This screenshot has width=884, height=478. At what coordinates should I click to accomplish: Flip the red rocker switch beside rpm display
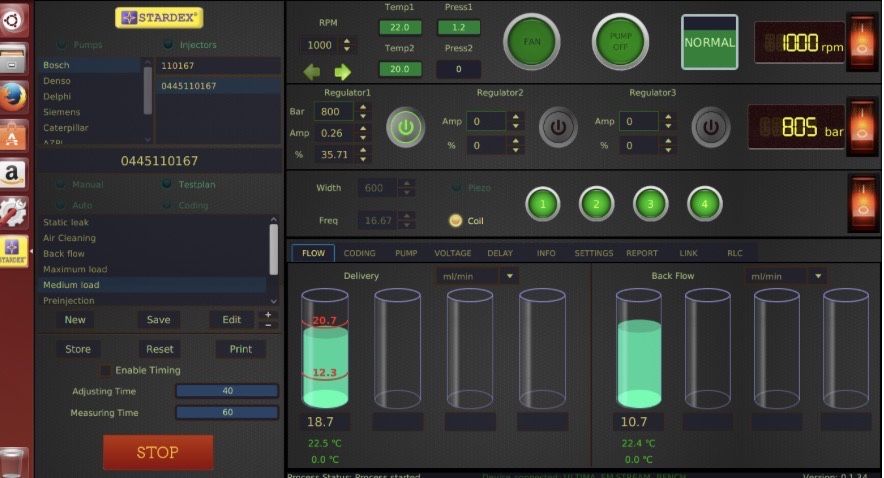(863, 42)
